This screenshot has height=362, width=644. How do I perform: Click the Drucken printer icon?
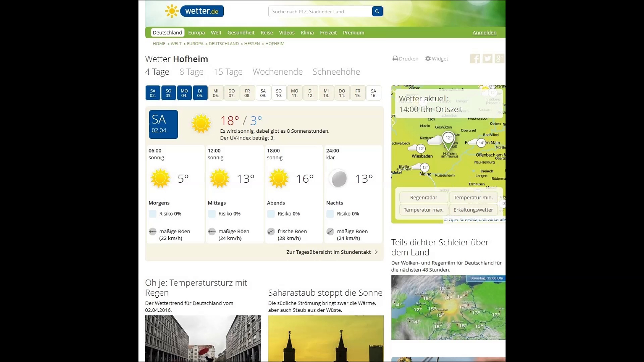coord(395,59)
